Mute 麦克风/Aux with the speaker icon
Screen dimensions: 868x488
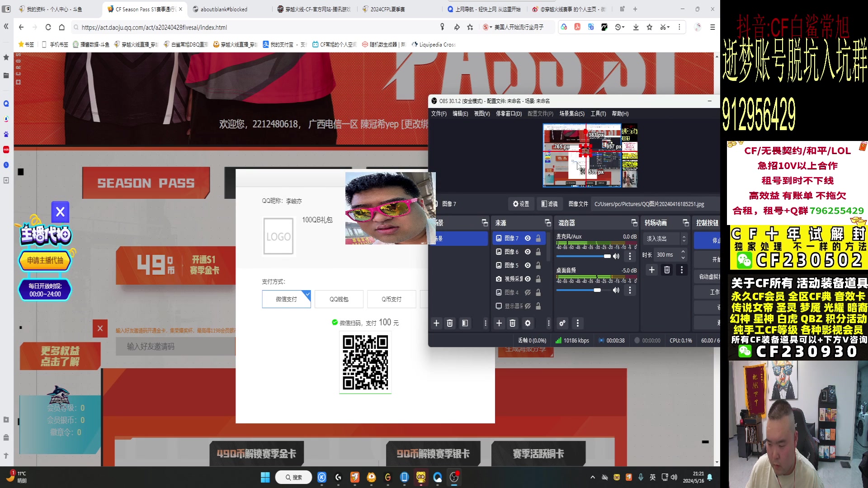click(x=616, y=256)
